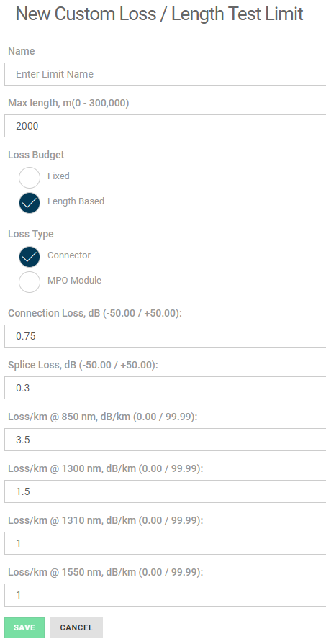
Task: Click the 850 nm loss field
Action: 165,440
